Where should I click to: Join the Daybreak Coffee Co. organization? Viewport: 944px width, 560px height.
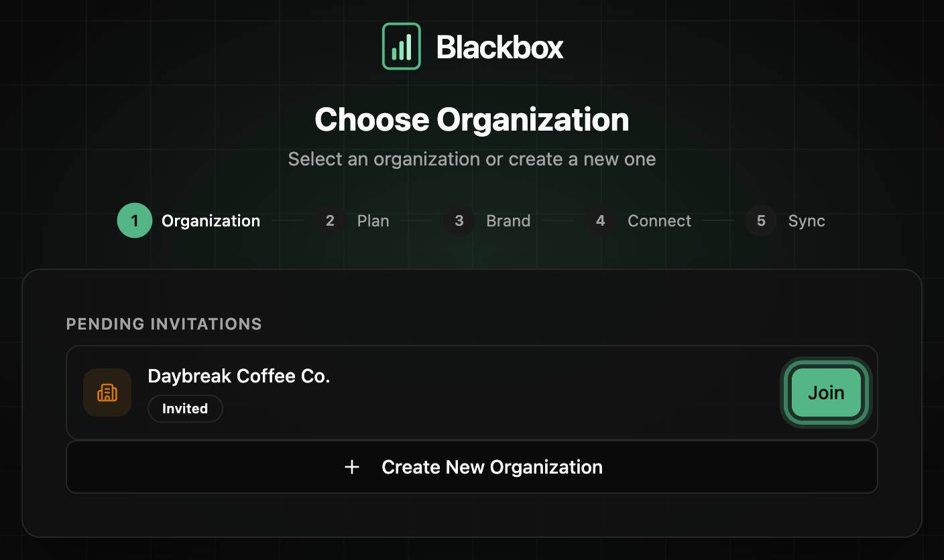tap(826, 393)
